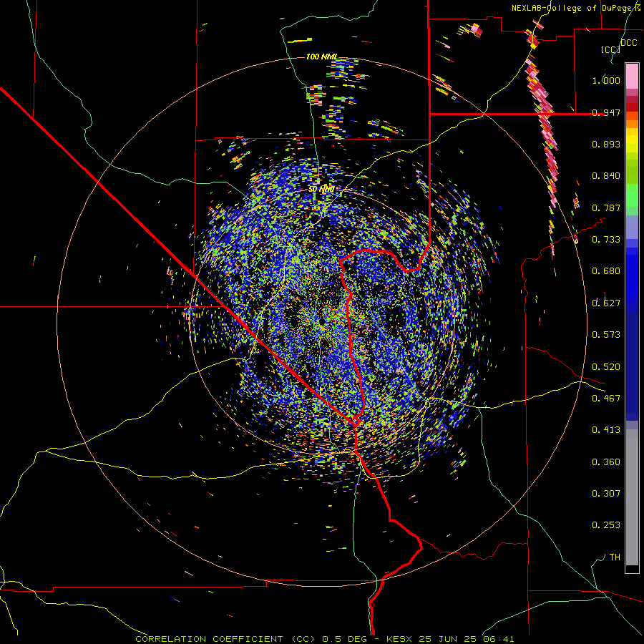The width and height of the screenshot is (644, 644).
Task: Click the 0.680 scale value
Action: coord(606,271)
